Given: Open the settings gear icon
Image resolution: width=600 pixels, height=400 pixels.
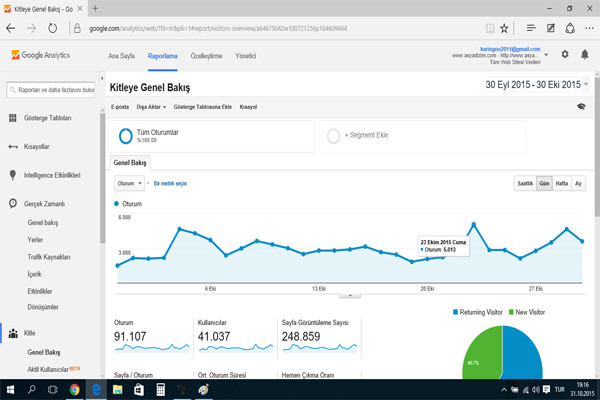Looking at the screenshot, I should point(565,54).
